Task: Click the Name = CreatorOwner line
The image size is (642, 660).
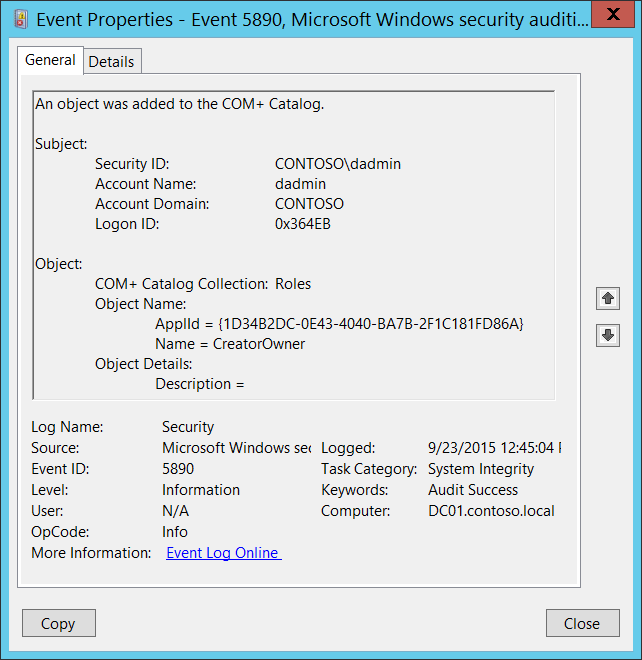Action: (x=230, y=344)
